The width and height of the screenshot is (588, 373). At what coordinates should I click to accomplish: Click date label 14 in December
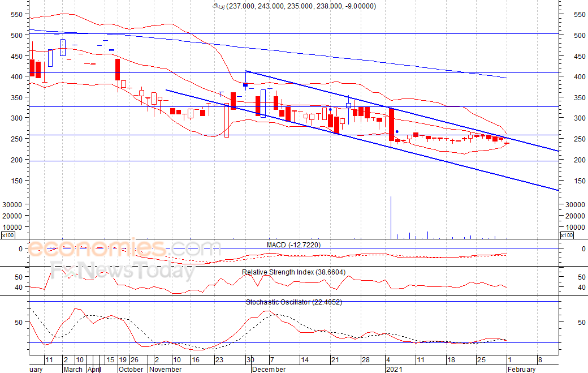click(x=305, y=360)
